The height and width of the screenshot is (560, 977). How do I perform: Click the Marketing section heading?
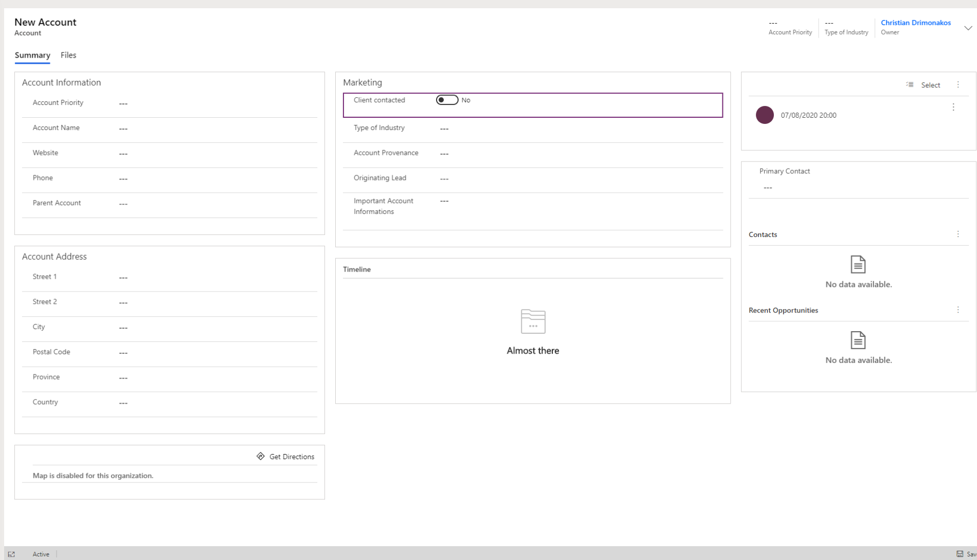pos(363,82)
